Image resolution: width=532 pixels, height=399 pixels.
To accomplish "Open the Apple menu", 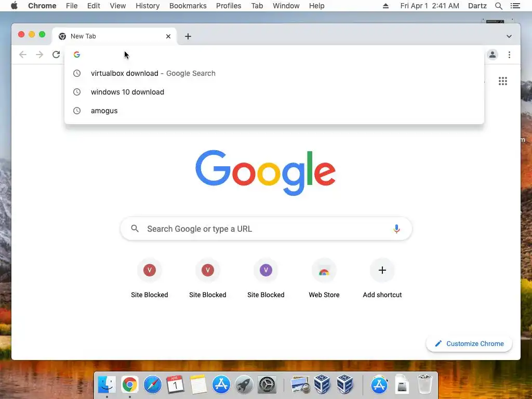I will point(14,6).
